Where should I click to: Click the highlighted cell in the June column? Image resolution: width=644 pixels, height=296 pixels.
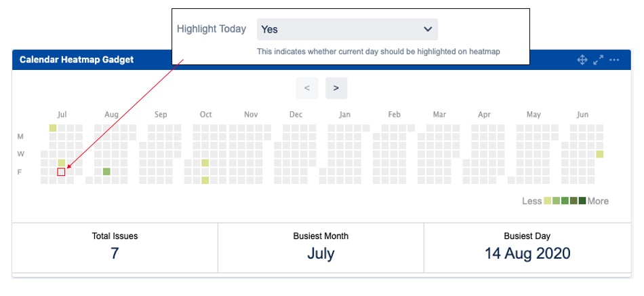(x=600, y=154)
